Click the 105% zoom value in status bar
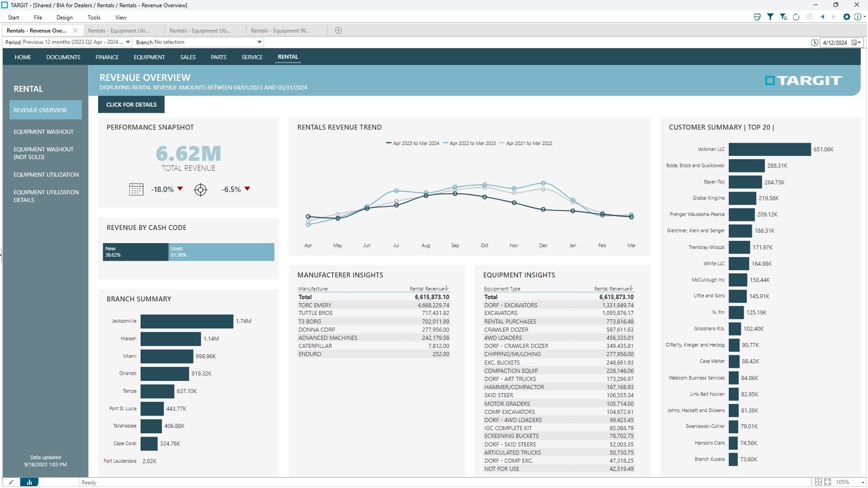The width and height of the screenshot is (868, 488). tap(842, 482)
